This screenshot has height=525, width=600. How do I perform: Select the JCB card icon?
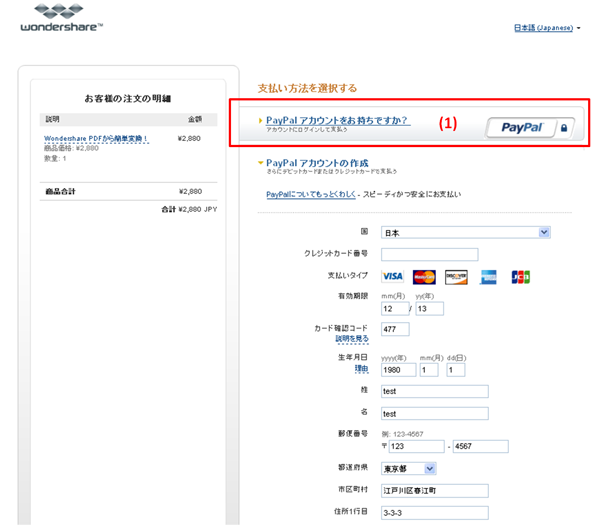click(x=520, y=277)
